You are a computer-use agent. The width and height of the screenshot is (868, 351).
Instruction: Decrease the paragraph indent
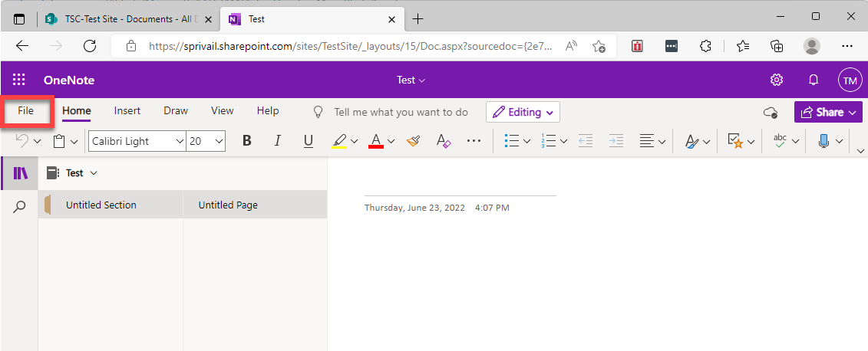[586, 141]
